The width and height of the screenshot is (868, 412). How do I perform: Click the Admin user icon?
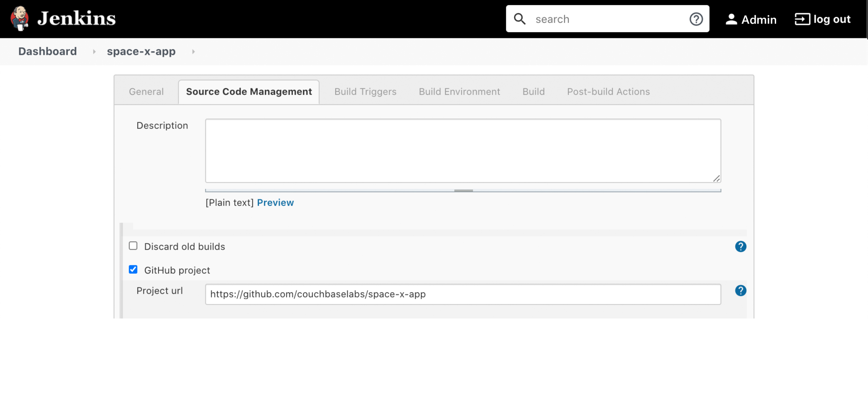(731, 19)
